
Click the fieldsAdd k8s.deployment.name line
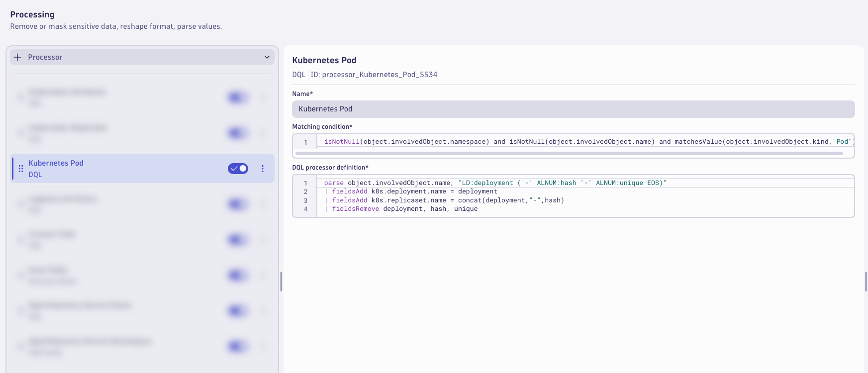pos(410,191)
